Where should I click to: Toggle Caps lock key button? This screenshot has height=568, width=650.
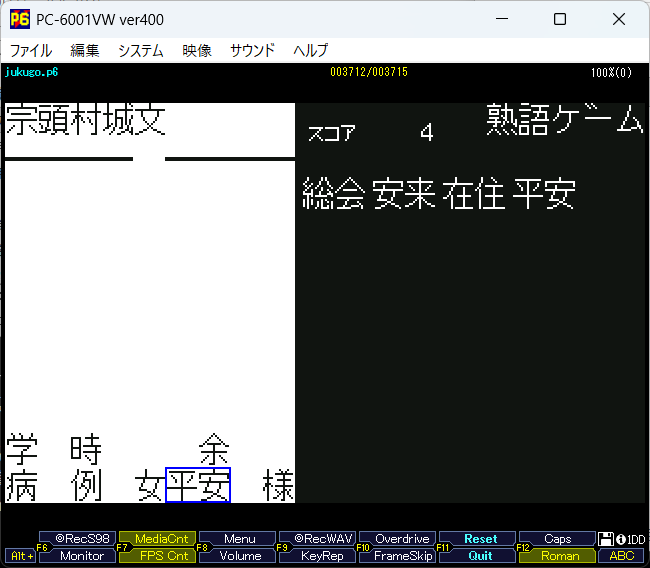click(557, 539)
